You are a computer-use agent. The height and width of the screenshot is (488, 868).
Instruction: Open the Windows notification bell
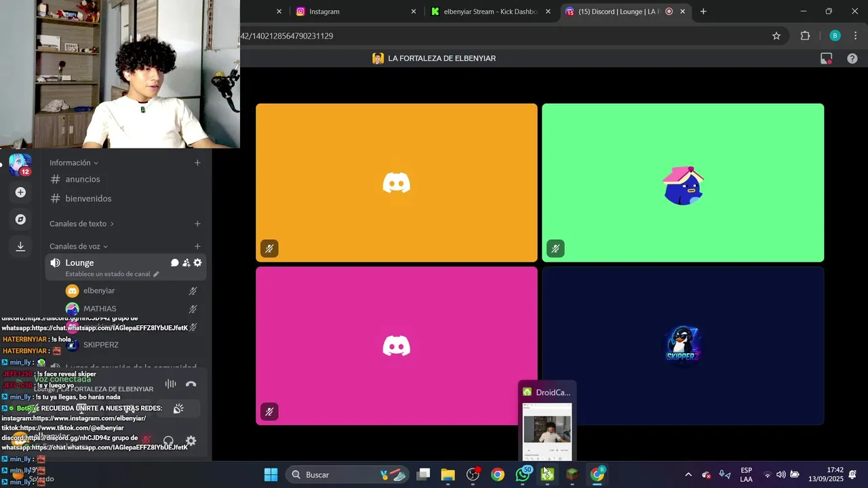[853, 474]
